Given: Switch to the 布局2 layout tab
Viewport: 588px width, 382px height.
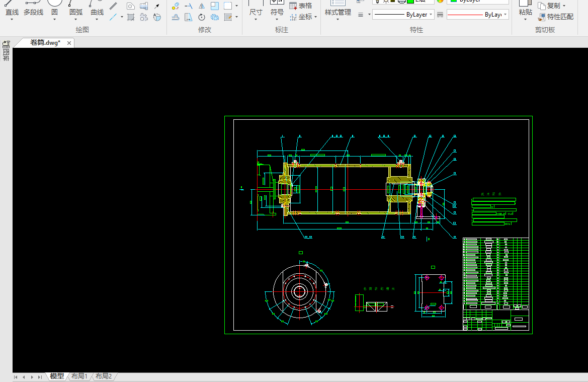Looking at the screenshot, I should point(104,376).
